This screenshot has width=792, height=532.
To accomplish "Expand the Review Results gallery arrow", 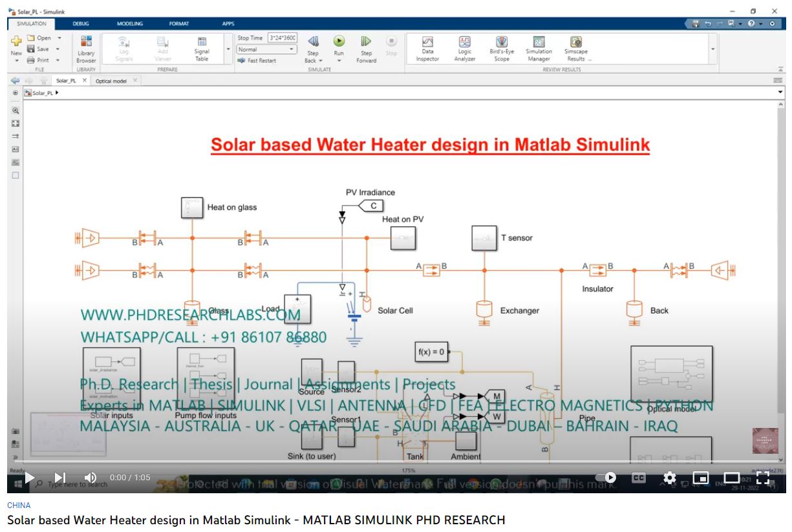I will click(x=713, y=49).
